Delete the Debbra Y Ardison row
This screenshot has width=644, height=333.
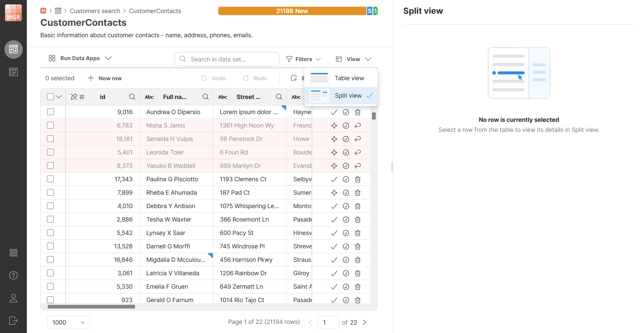(x=358, y=206)
